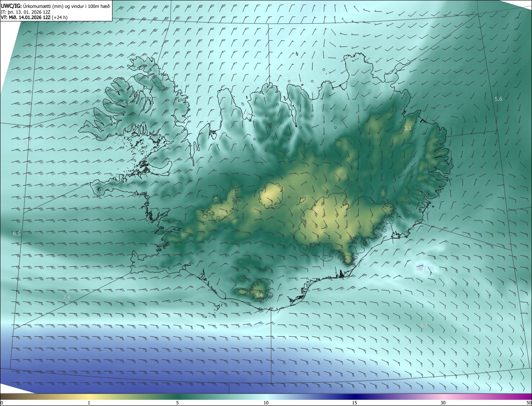Click the 3.4 value on the southern glacier
The image size is (532, 406).
click(x=259, y=295)
